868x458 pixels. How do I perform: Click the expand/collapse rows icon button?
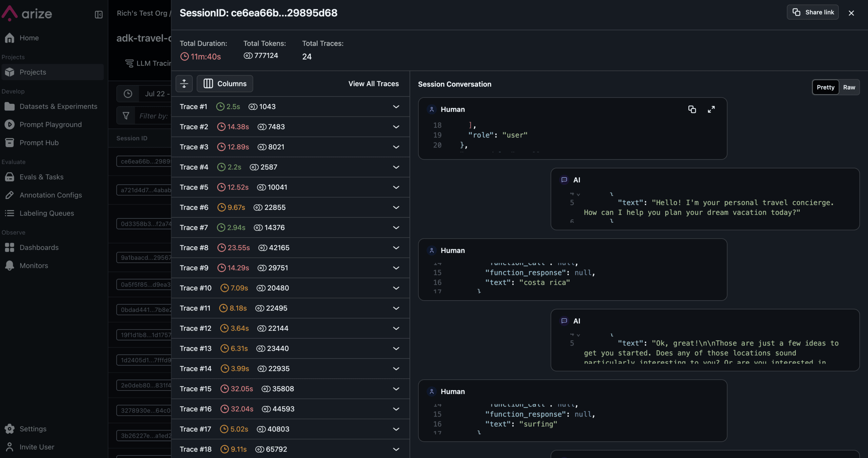pyautogui.click(x=184, y=83)
